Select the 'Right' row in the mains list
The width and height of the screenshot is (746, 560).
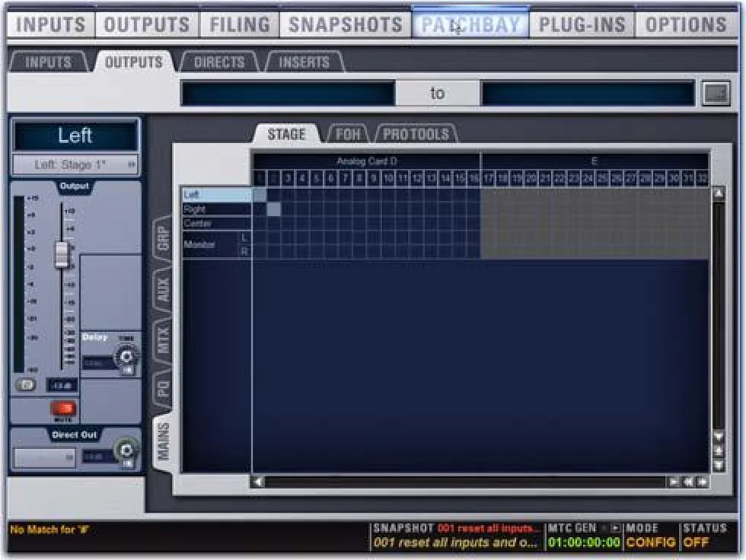[x=217, y=209]
